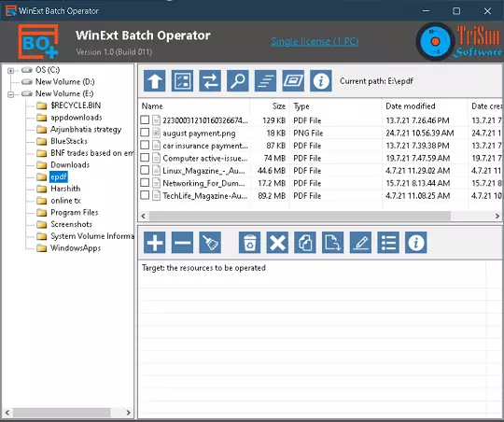Click the move files icon
This screenshot has width=504, height=422.
332,243
